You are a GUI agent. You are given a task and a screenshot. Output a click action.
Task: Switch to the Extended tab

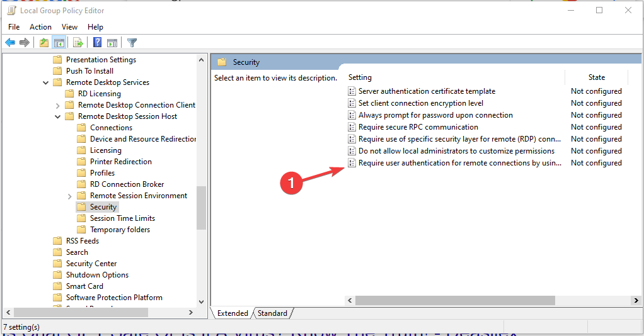pos(233,313)
